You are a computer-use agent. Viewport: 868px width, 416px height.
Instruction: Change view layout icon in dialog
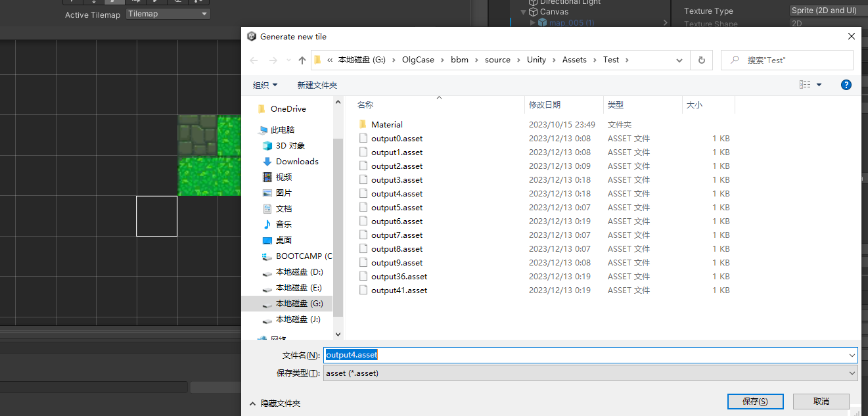[805, 85]
